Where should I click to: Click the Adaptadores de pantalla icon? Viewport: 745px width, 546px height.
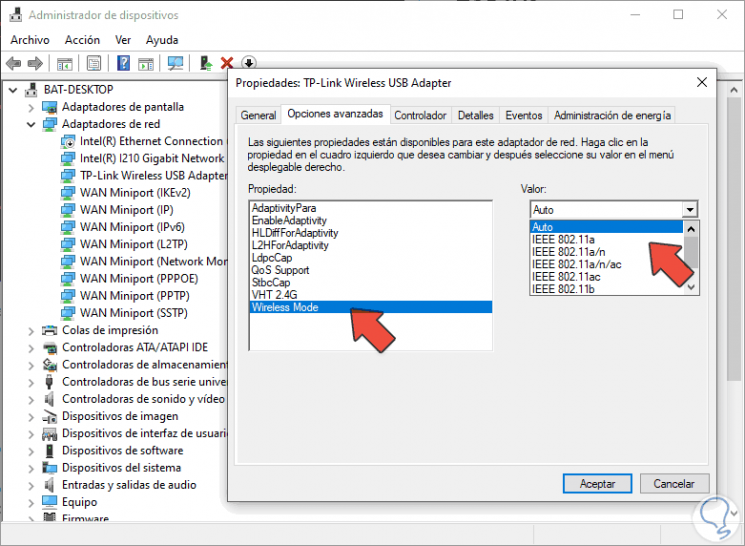[x=49, y=107]
